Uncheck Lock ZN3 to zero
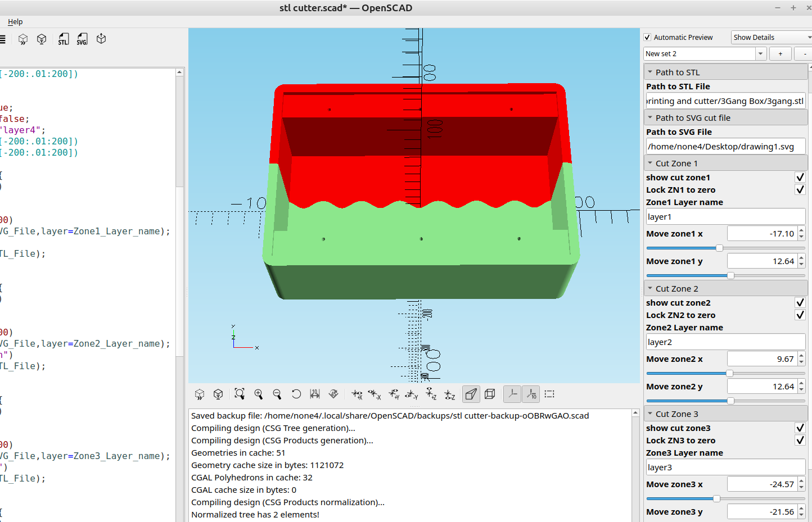The width and height of the screenshot is (812, 522). coord(800,441)
